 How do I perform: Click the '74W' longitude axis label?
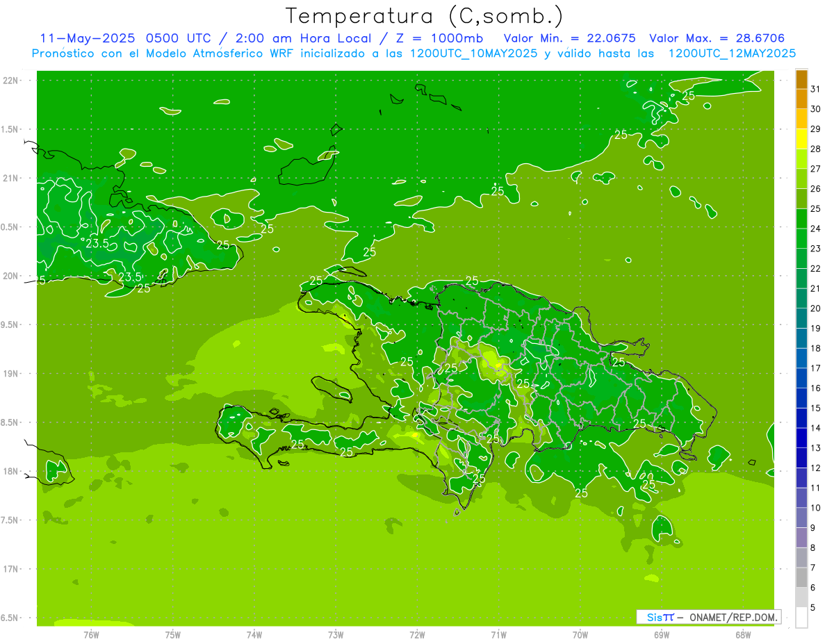[254, 635]
